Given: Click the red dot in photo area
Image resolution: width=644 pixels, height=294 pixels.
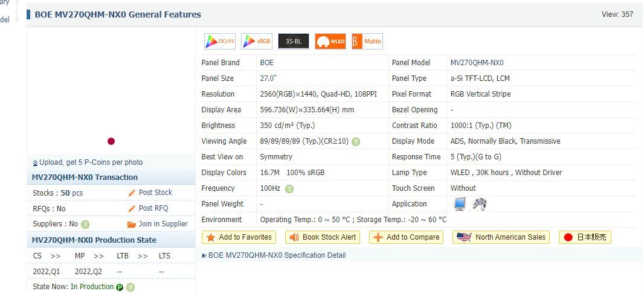Looking at the screenshot, I should (x=111, y=141).
